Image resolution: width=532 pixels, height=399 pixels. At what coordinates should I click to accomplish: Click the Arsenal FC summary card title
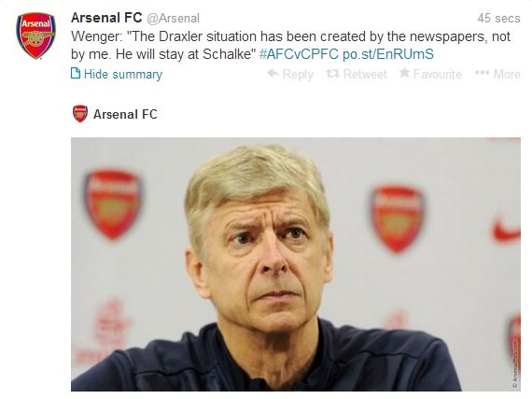click(x=126, y=114)
